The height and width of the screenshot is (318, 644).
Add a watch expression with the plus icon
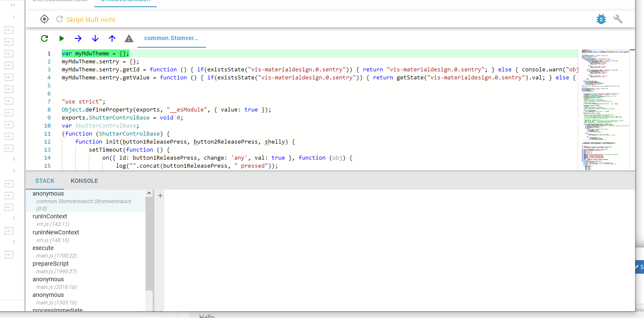point(160,195)
